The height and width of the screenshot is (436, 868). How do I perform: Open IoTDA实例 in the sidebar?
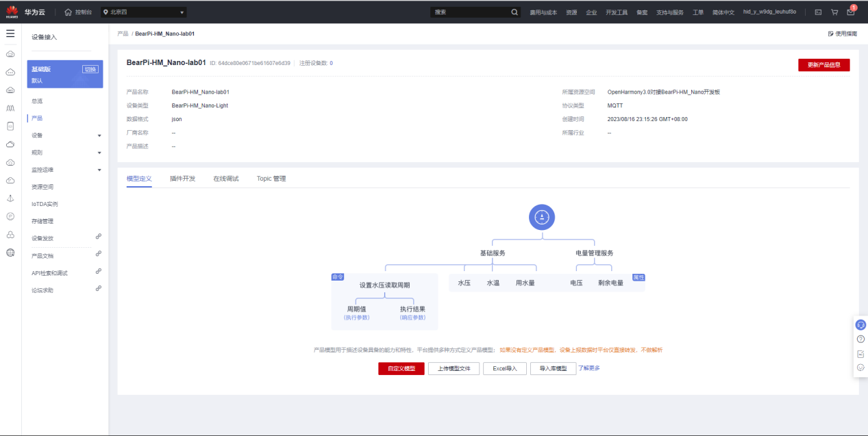click(x=45, y=204)
